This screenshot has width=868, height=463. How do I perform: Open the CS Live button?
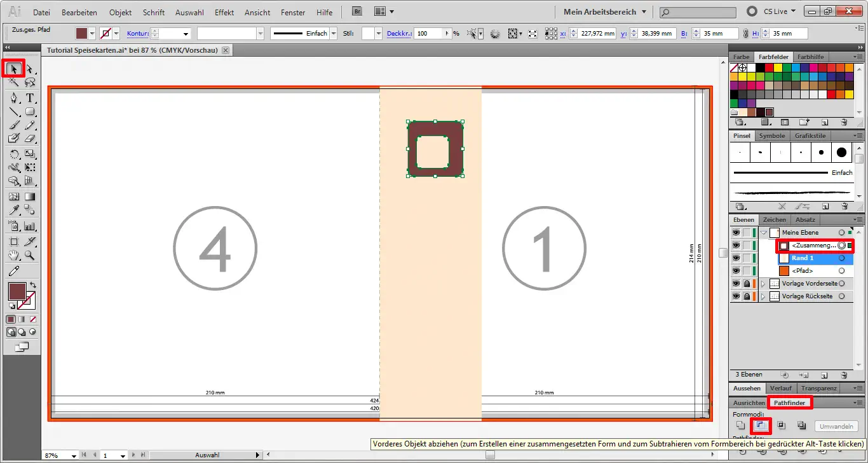coord(770,11)
